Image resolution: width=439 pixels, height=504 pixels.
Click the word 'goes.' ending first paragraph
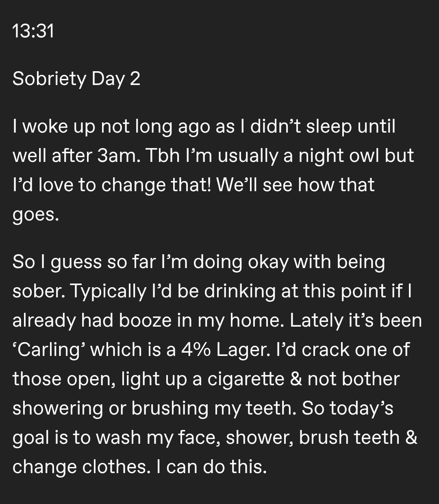point(36,215)
